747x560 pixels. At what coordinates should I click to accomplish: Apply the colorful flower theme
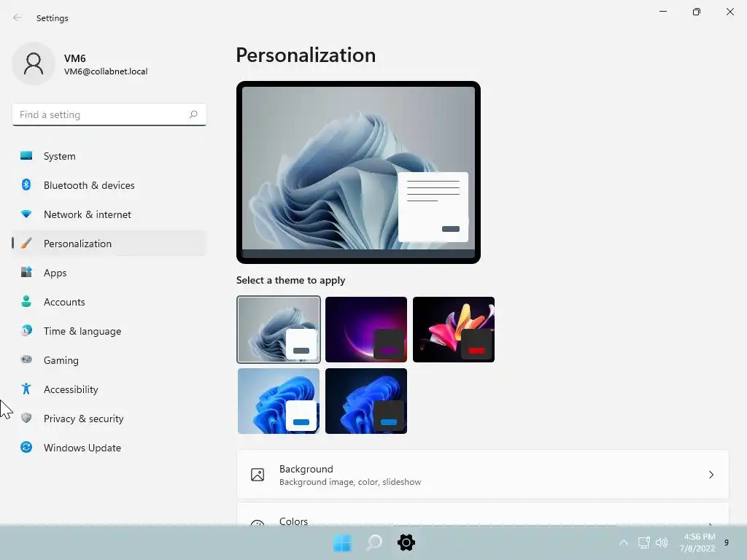(x=454, y=330)
